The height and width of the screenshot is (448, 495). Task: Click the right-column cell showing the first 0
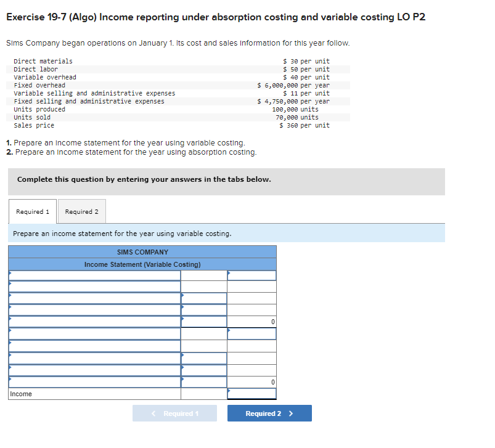pos(252,320)
